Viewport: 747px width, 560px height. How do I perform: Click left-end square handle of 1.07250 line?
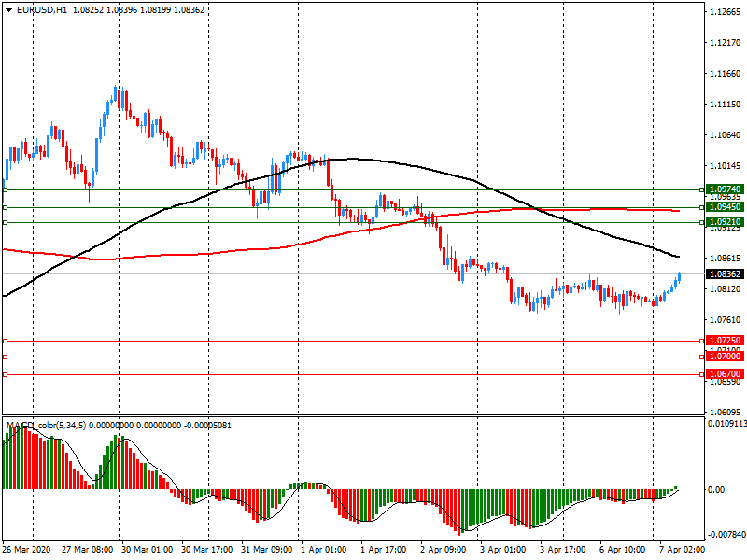coord(6,341)
